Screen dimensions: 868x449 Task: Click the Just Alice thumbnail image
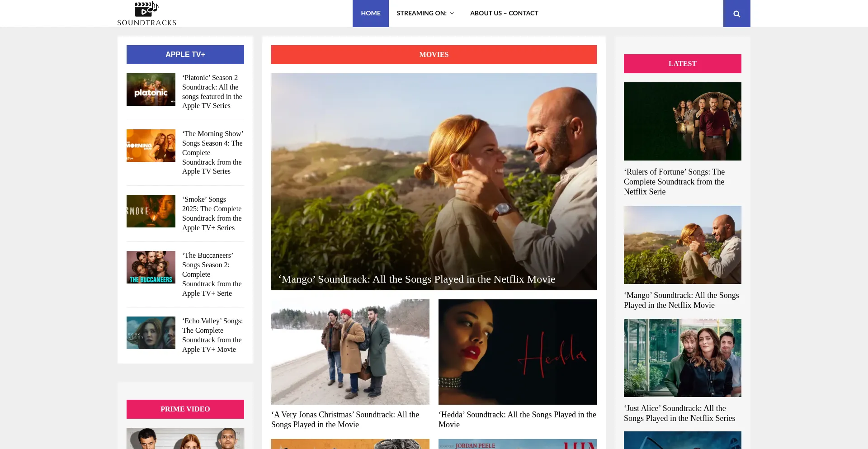click(682, 358)
